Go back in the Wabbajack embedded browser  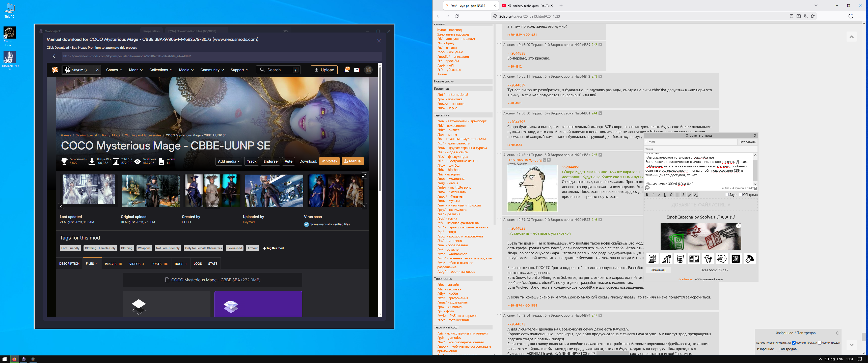(x=54, y=56)
